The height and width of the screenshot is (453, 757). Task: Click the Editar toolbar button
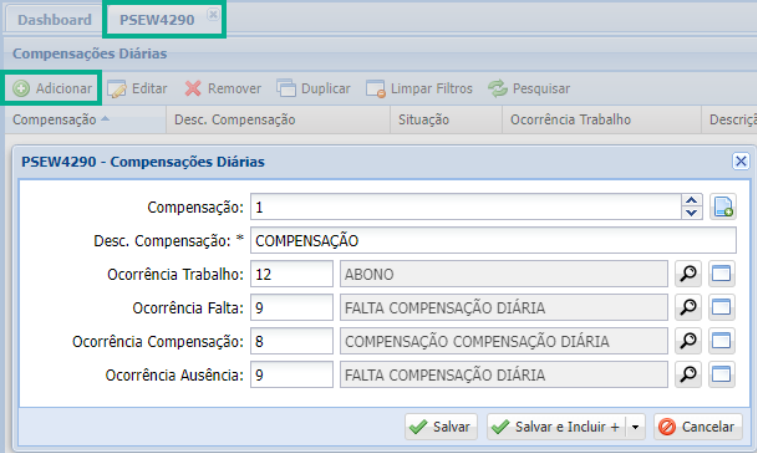click(138, 89)
